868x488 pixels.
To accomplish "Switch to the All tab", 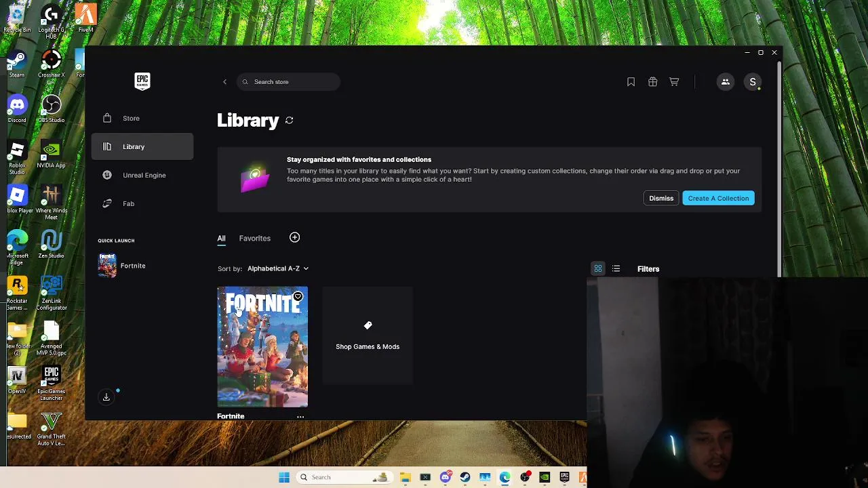I will pyautogui.click(x=221, y=239).
